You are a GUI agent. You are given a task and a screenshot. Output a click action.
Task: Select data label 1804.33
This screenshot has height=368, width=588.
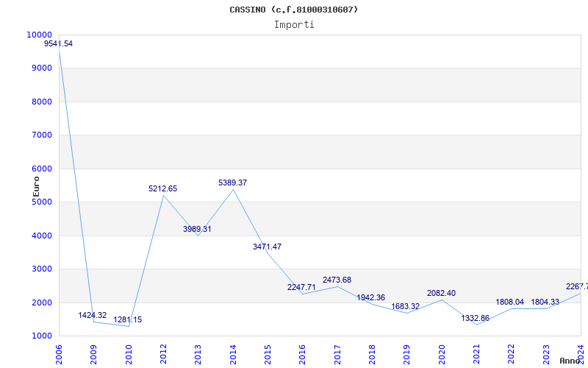tap(545, 302)
